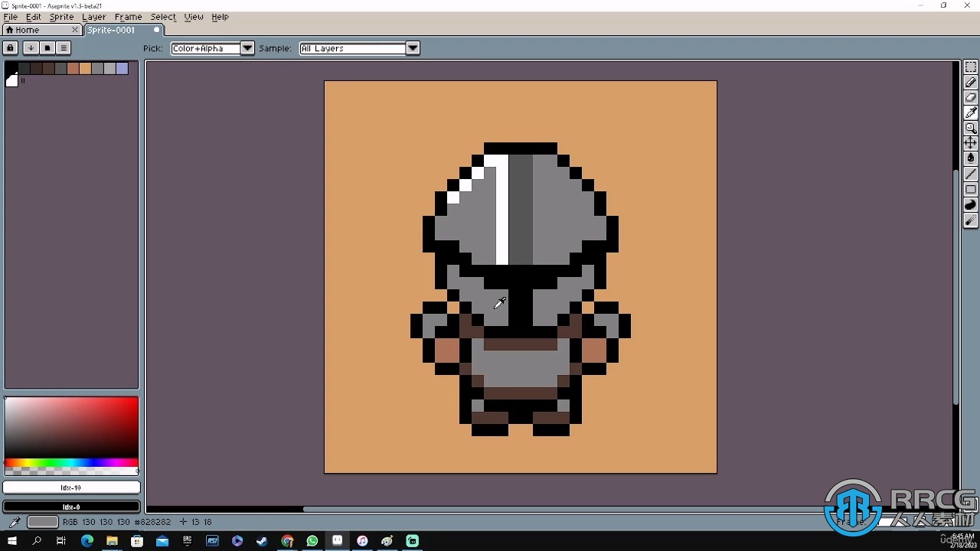This screenshot has width=980, height=551.
Task: Open File Explorer from the taskbar
Action: (x=112, y=541)
